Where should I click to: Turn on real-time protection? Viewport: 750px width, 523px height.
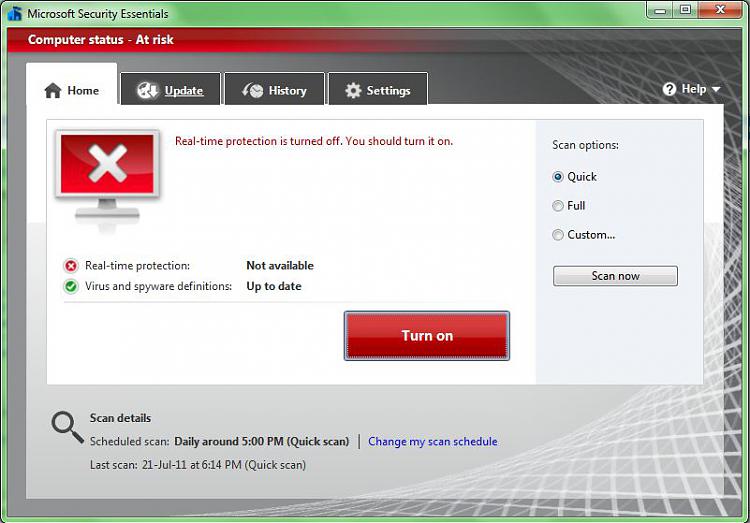[x=427, y=336]
